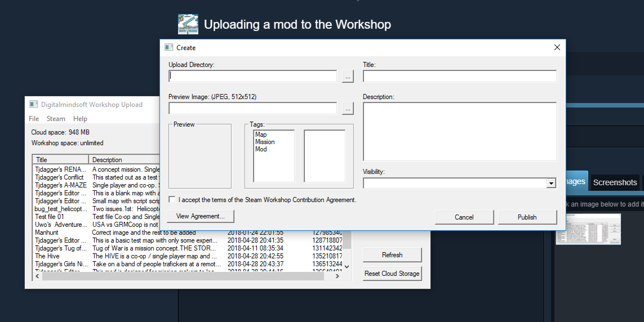Focus the Title input field
This screenshot has width=644, height=322.
[460, 77]
